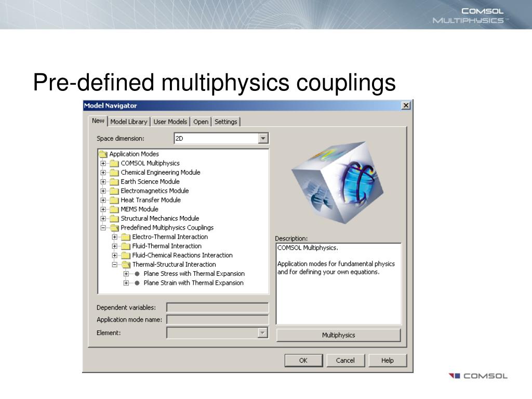Go to the Open tab
This screenshot has width=532, height=399.
pos(201,122)
